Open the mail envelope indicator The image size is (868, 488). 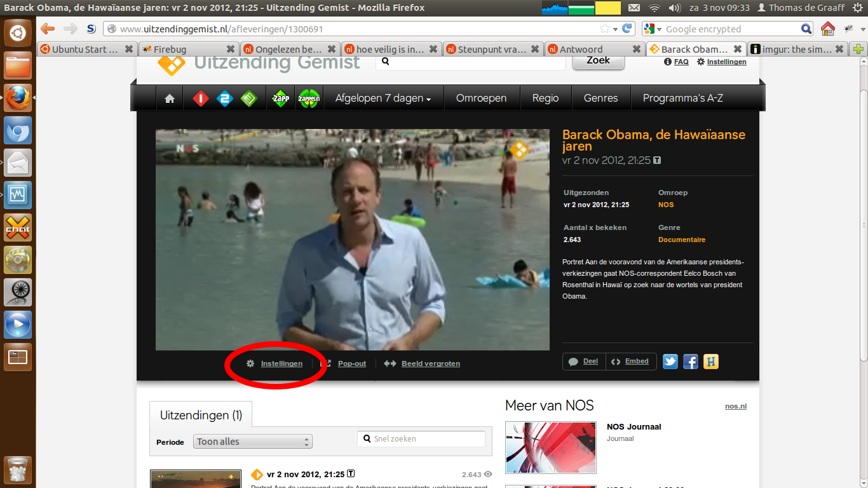click(x=634, y=8)
